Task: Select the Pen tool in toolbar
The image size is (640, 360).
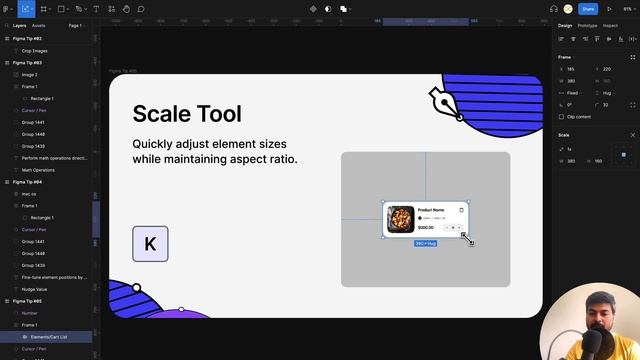Action: coord(78,9)
